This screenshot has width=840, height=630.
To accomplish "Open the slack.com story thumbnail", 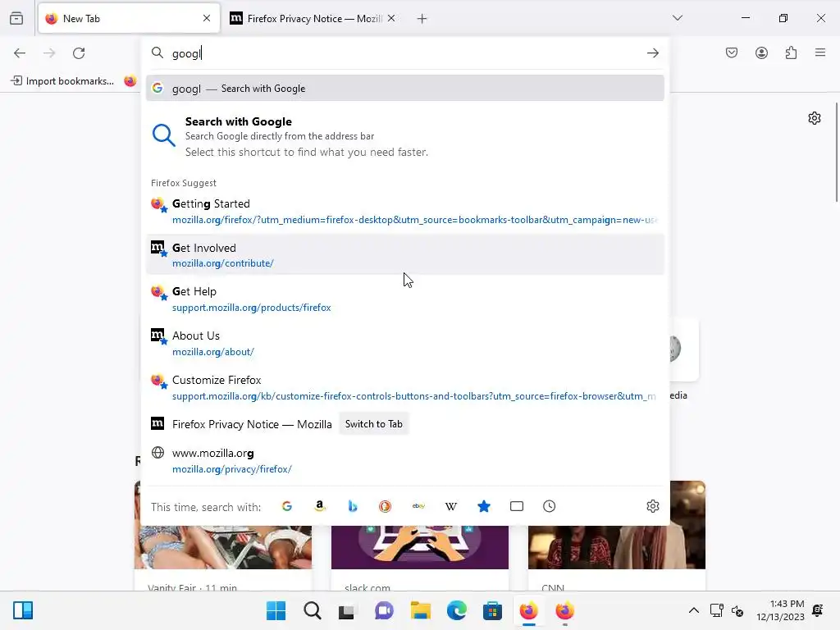I will point(420,546).
